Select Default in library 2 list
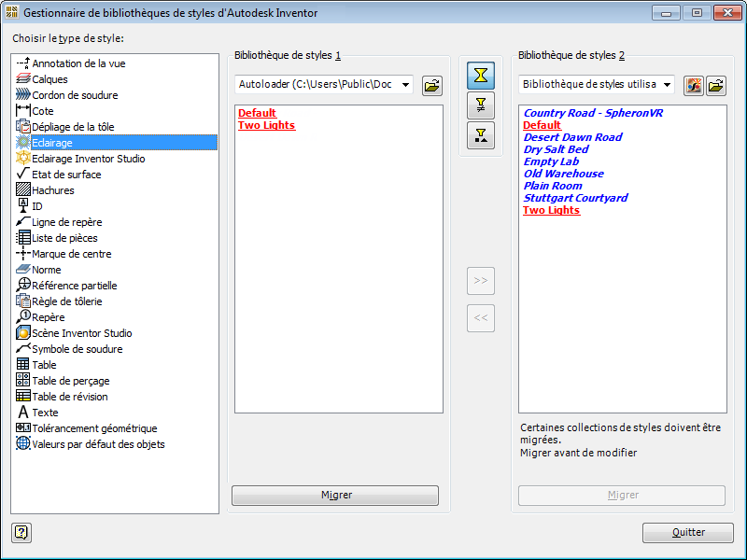 pyautogui.click(x=543, y=125)
